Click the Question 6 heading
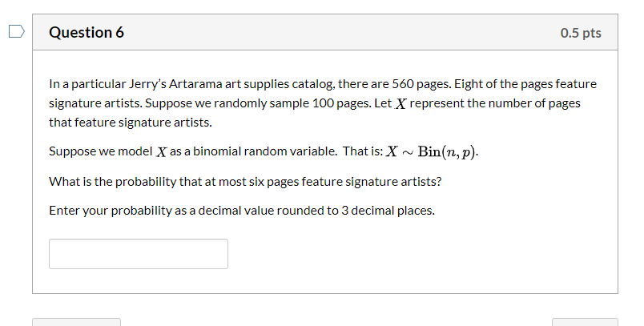 87,32
